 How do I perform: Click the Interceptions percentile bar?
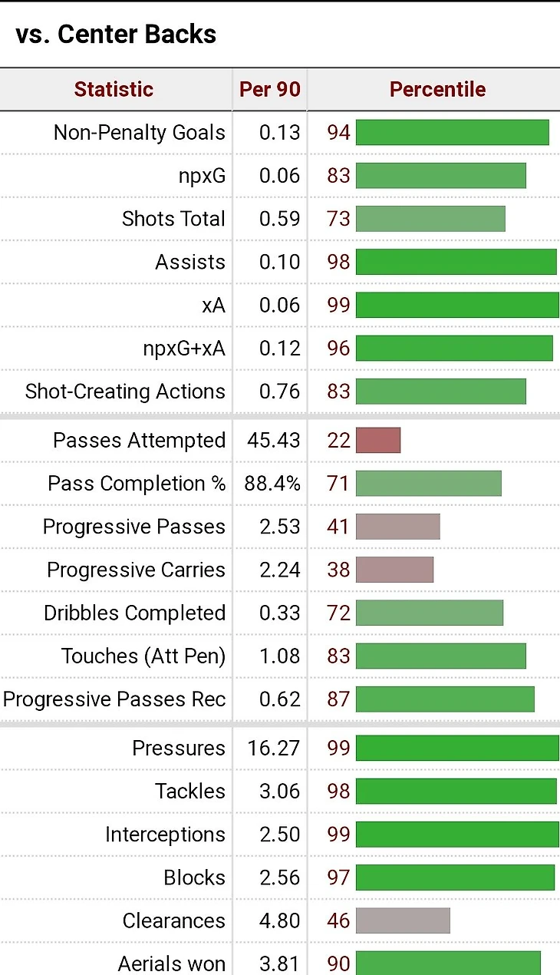pos(457,835)
